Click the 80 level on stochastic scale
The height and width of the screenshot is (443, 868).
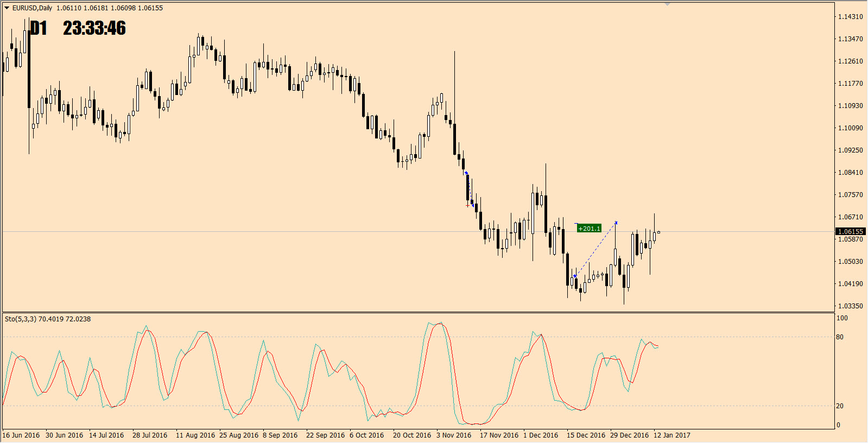(840, 337)
